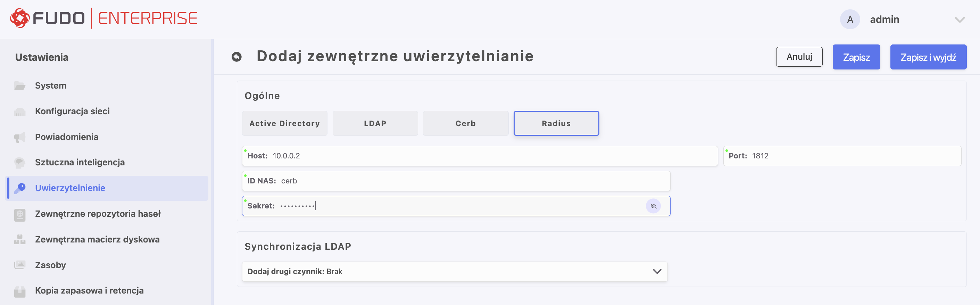
Task: Toggle Sekret password visibility eye icon
Action: click(653, 206)
